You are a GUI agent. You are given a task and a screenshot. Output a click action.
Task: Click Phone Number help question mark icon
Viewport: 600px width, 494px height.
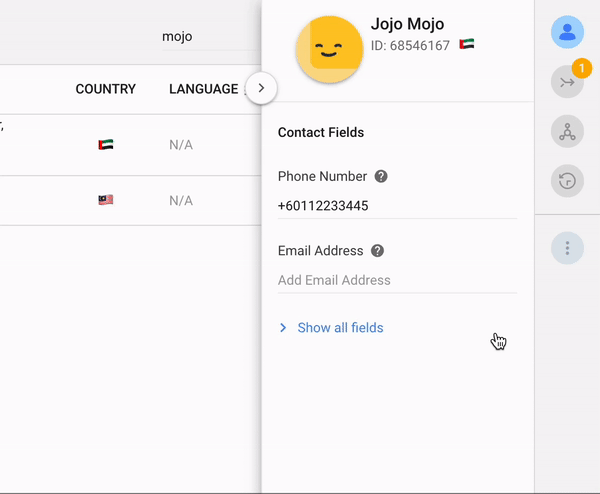point(381,176)
